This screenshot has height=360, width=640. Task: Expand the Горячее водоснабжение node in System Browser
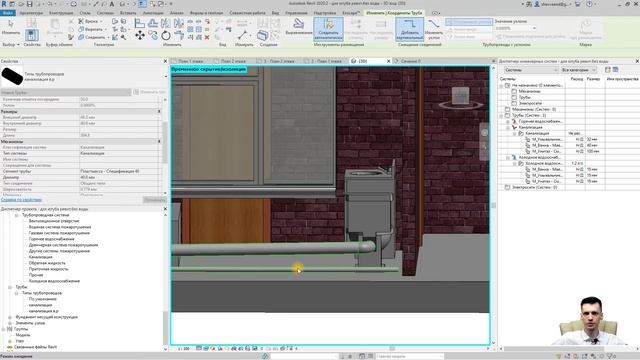(508, 122)
